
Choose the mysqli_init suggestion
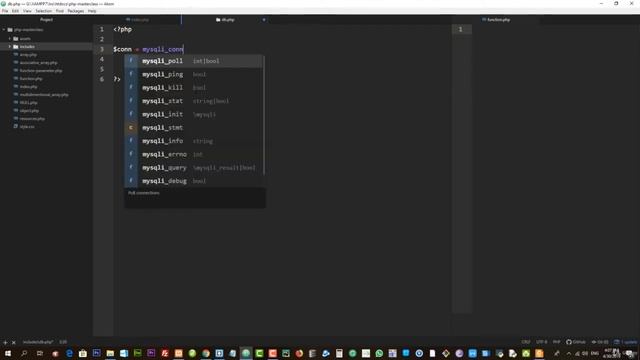[x=194, y=114]
